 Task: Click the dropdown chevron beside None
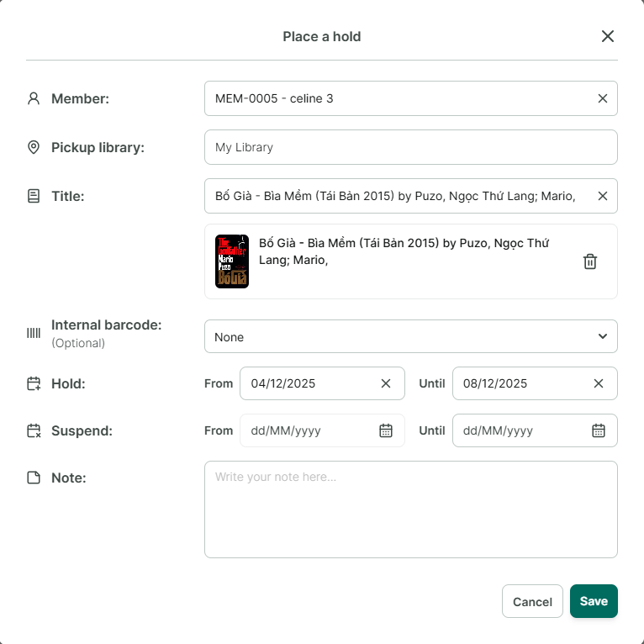pyautogui.click(x=603, y=336)
